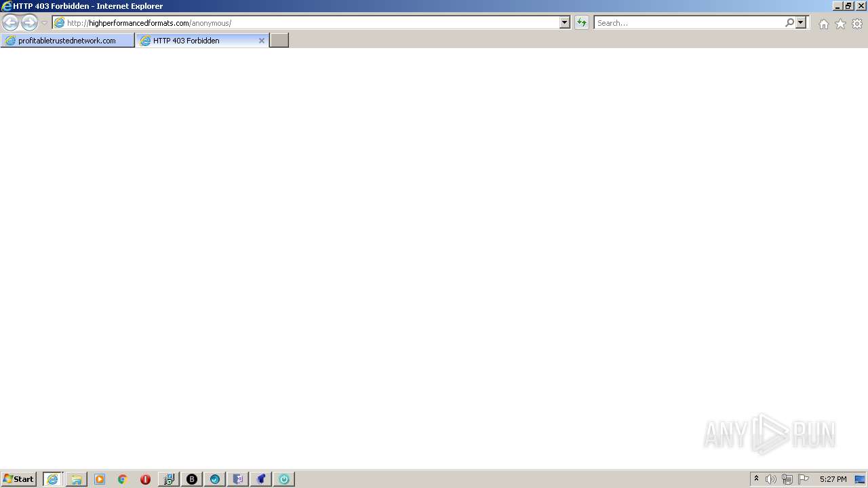Show hidden system tray icons
Viewport: 868px width, 488px height.
point(756,479)
